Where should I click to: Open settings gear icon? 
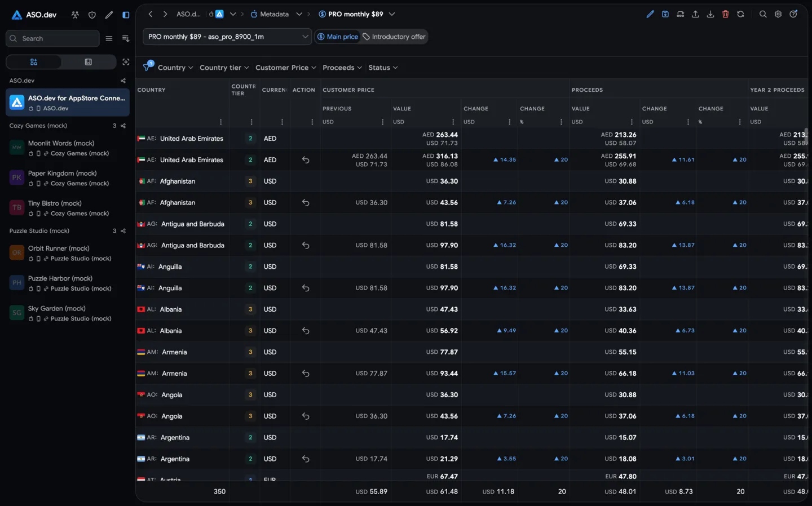778,14
